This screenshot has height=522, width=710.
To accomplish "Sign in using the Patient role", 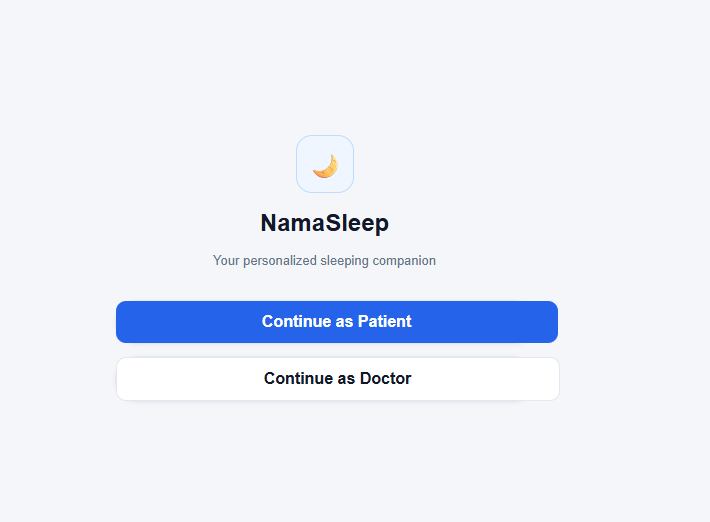I will point(336,322).
